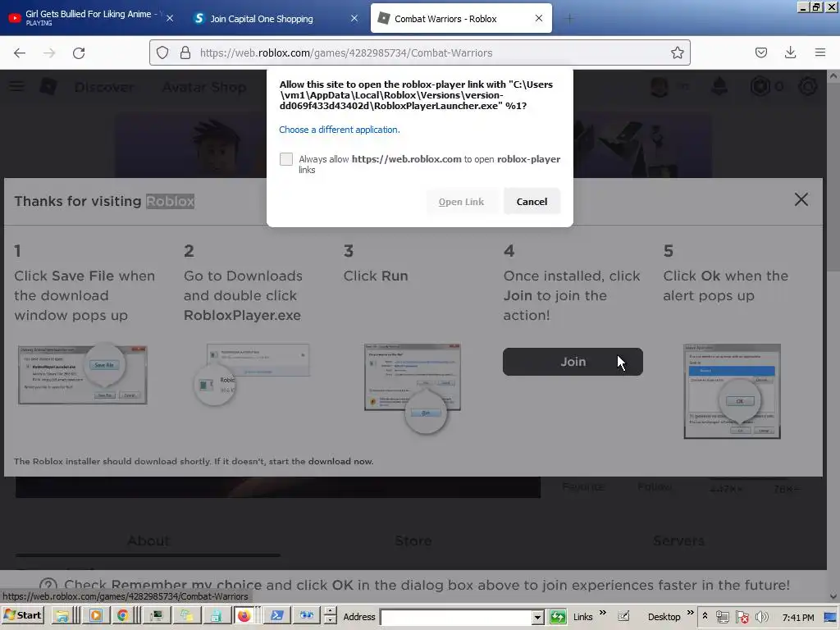Click the Action Center flag tray icon
This screenshot has height=630, width=840.
pos(742,617)
